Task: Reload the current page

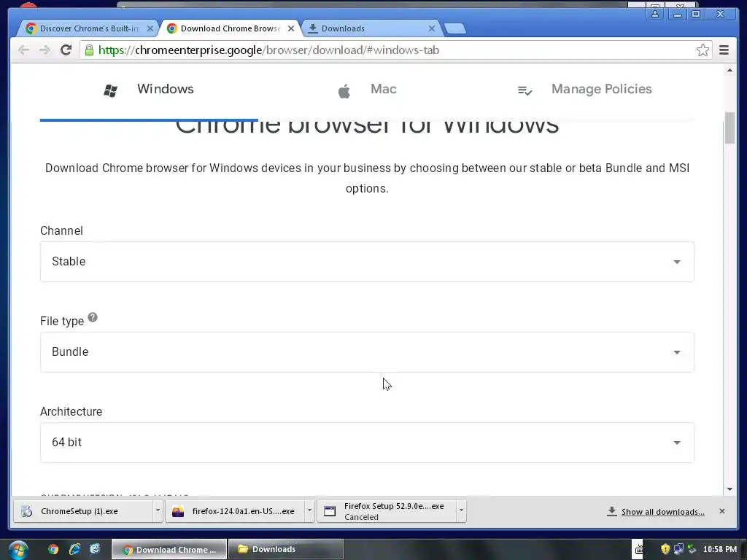Action: [66, 50]
